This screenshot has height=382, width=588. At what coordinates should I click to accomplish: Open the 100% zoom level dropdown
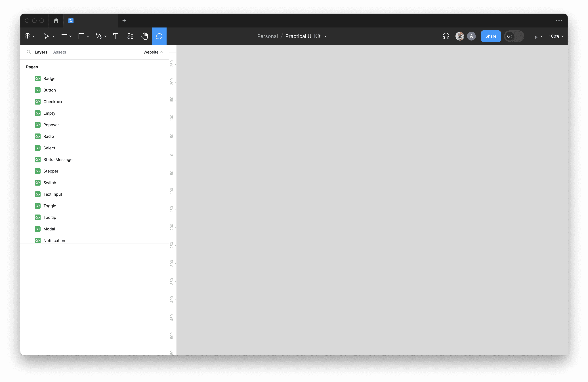pos(556,36)
